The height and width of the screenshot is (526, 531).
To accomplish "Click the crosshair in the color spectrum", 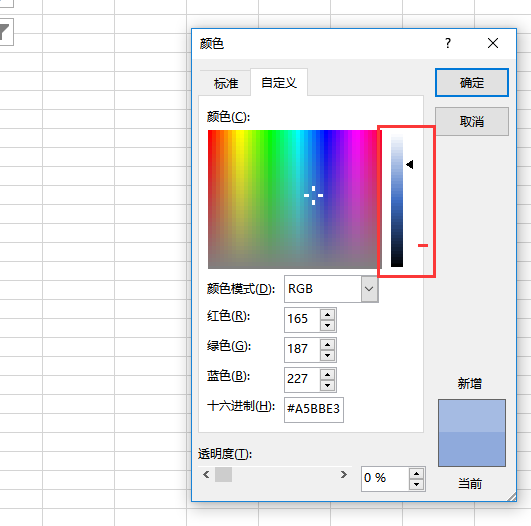I will 313,195.
